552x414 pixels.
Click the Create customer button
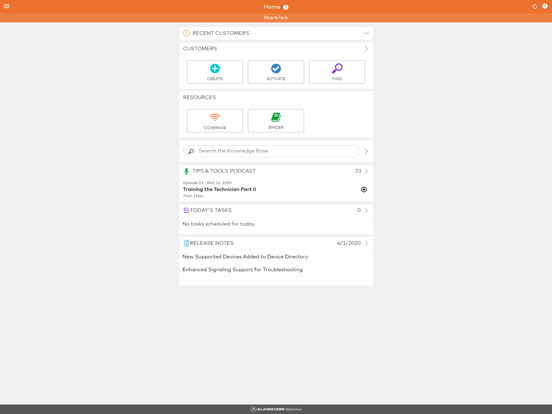click(215, 72)
